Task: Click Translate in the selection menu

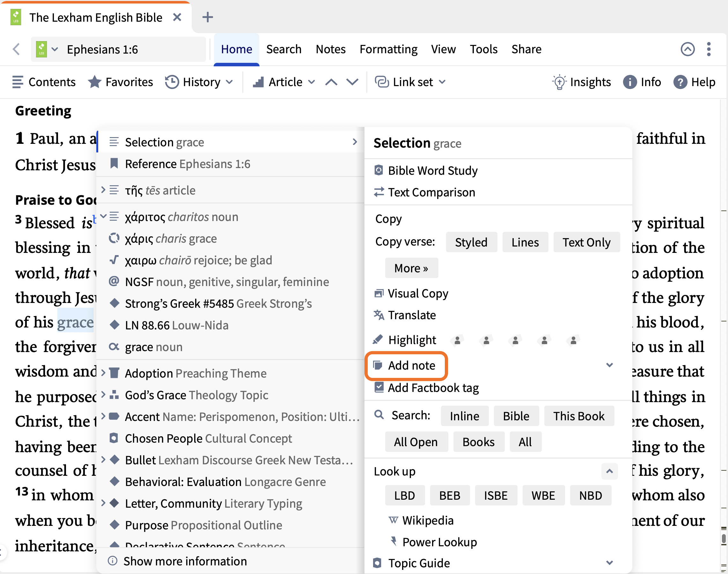Action: 405,315
